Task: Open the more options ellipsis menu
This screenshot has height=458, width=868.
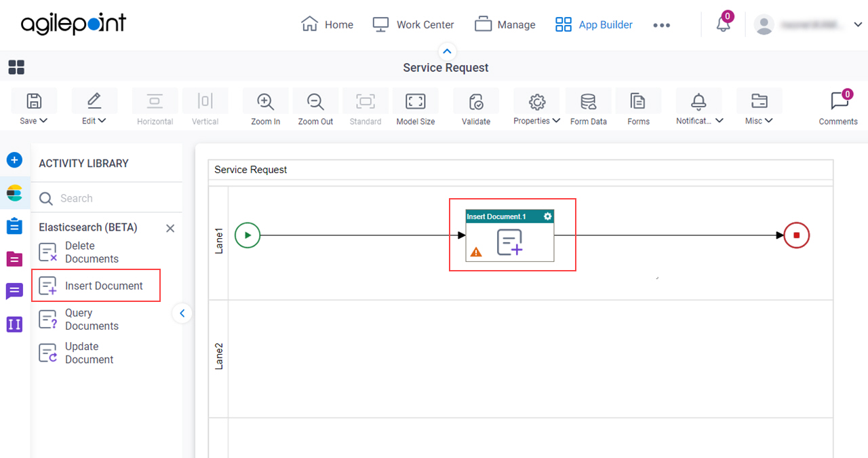Action: click(x=661, y=25)
